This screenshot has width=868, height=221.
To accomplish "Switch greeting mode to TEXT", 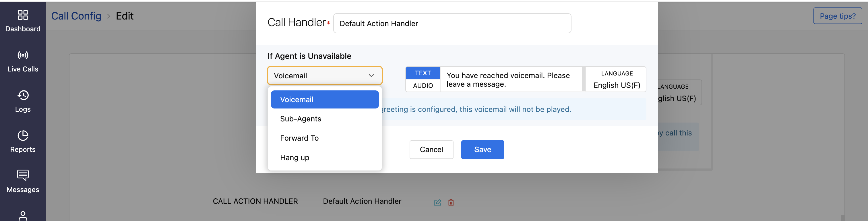I will (423, 73).
